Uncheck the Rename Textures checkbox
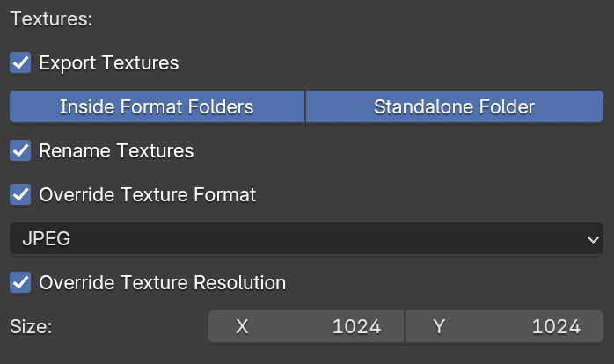 coord(19,151)
